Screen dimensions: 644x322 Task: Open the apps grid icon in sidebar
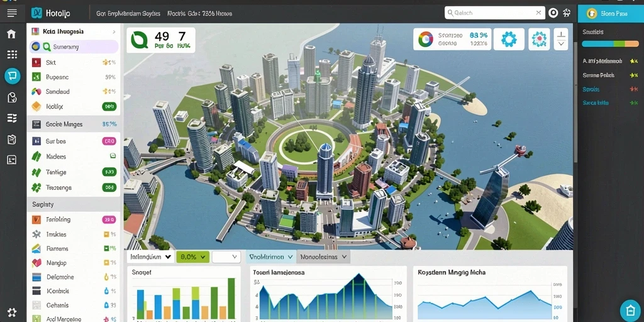(x=12, y=55)
